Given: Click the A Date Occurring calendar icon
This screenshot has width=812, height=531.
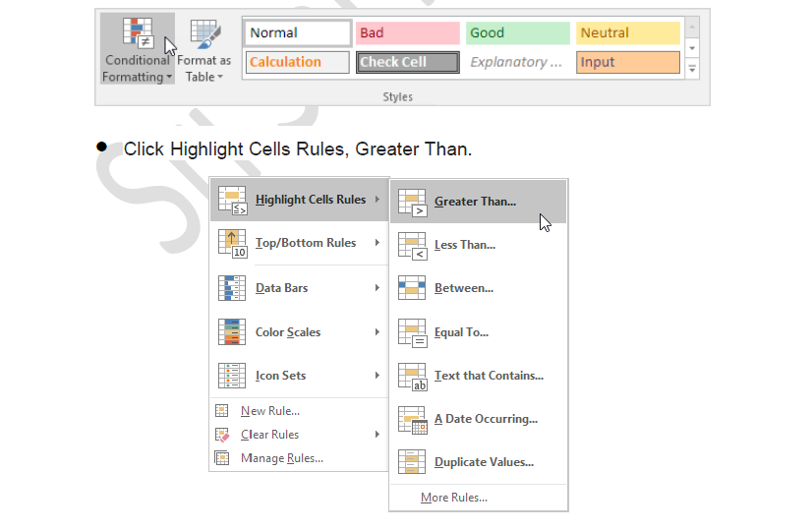Looking at the screenshot, I should (412, 419).
